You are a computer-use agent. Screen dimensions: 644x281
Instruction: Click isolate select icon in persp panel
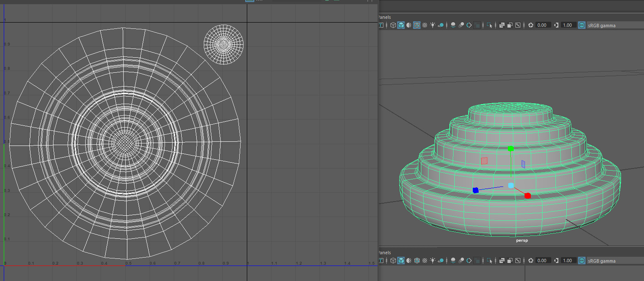coord(489,25)
